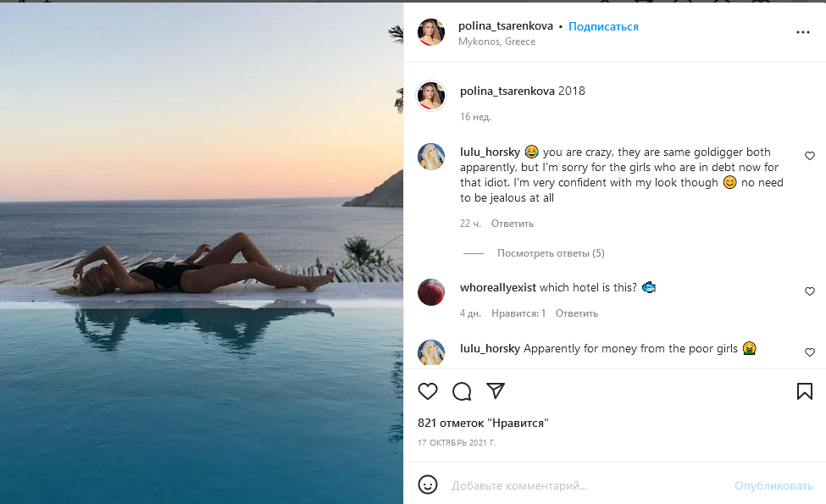Open polina_tsarenkova profile from header username
Viewport: 826px width, 504px height.
pos(506,26)
